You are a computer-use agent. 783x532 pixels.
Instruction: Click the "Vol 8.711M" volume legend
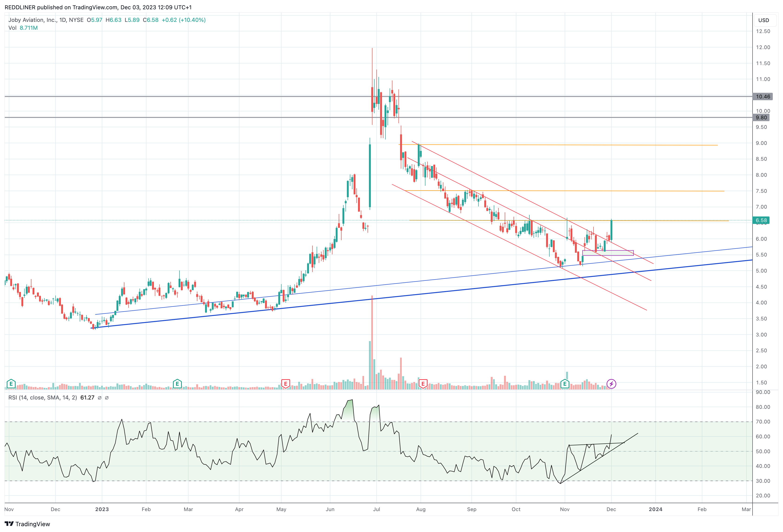pos(23,28)
